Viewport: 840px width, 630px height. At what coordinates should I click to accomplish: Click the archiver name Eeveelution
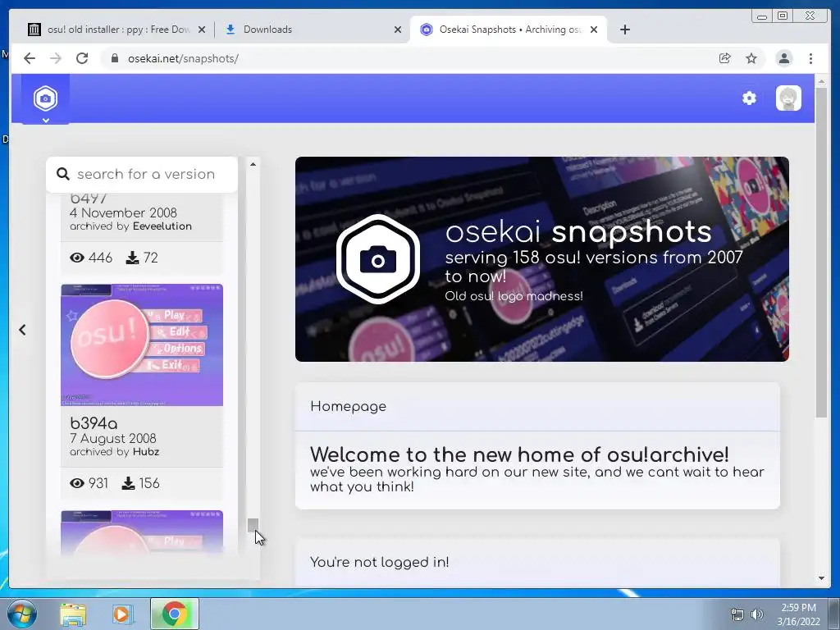click(162, 226)
